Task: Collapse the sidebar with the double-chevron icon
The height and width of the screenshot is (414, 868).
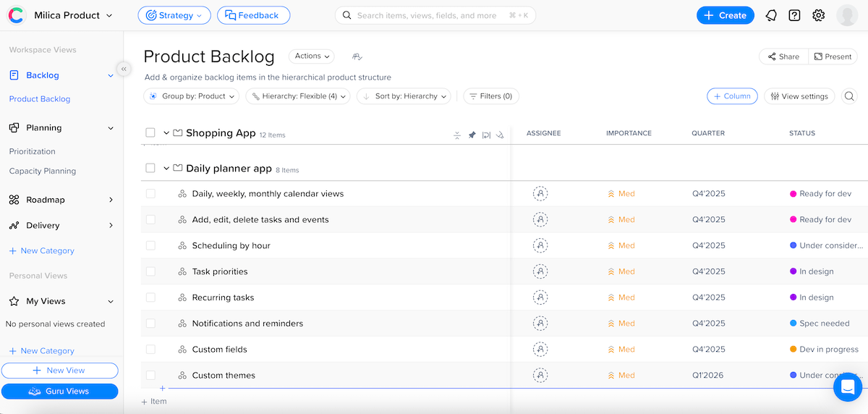Action: pyautogui.click(x=124, y=69)
